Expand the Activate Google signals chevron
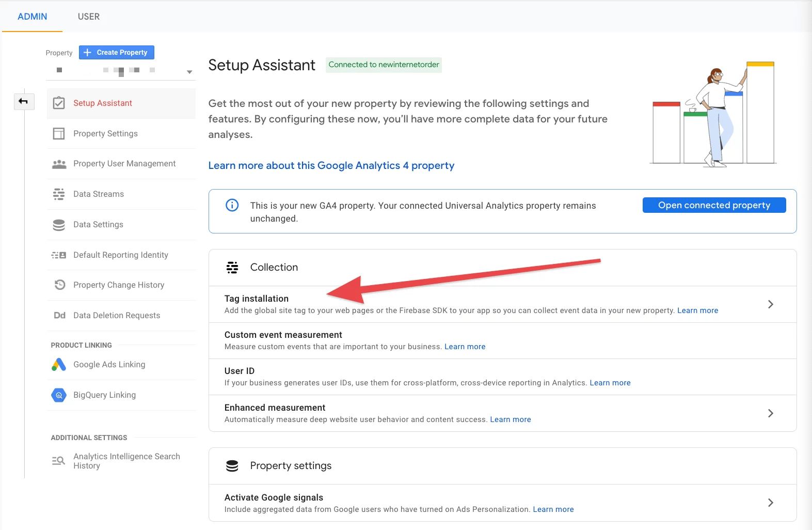Image resolution: width=812 pixels, height=530 pixels. point(770,503)
